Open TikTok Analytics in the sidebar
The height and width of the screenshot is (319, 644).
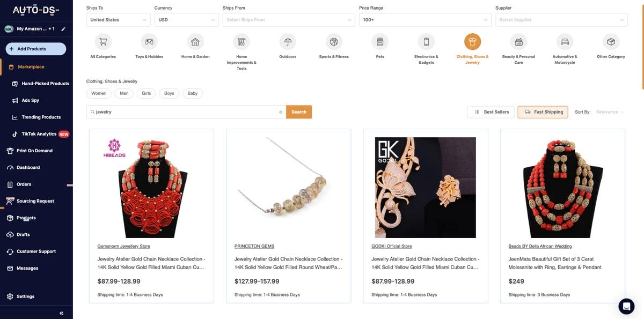click(x=40, y=133)
